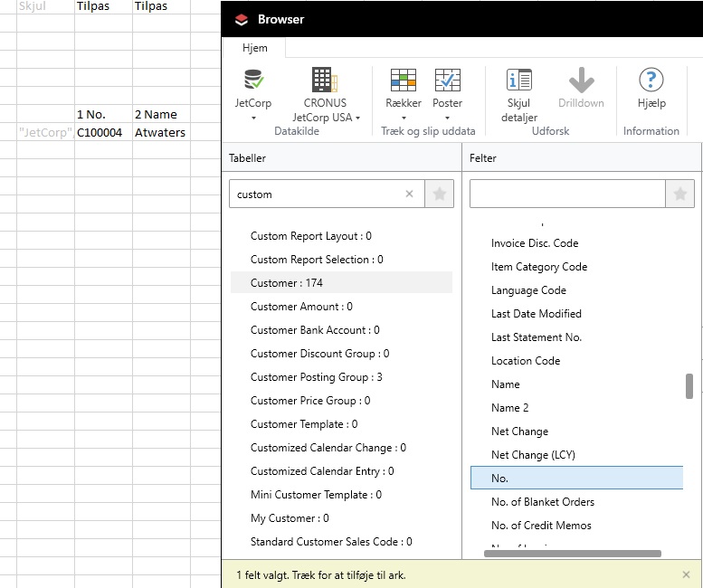Click the Tabeller search field
Image resolution: width=703 pixels, height=588 pixels.
coord(327,194)
